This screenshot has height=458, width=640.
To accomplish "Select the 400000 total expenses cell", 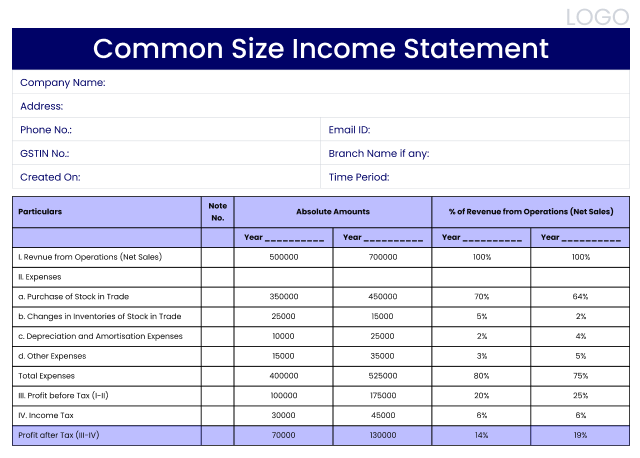I will point(284,376).
